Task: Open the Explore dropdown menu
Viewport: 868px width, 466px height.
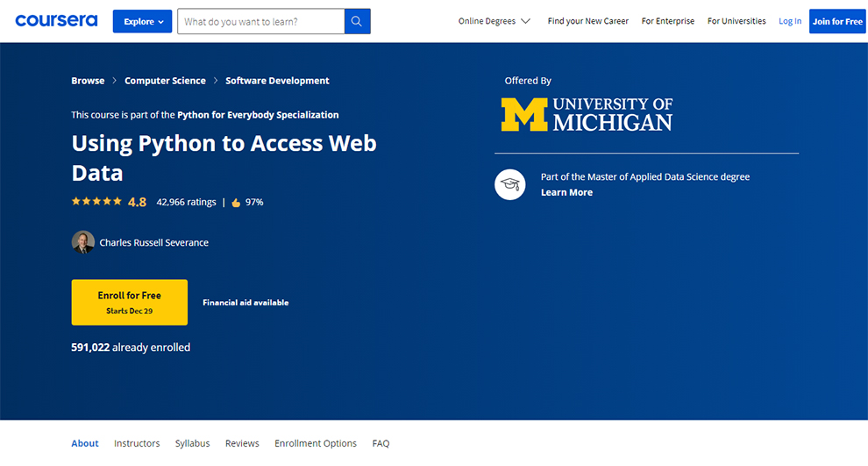Action: [x=142, y=21]
